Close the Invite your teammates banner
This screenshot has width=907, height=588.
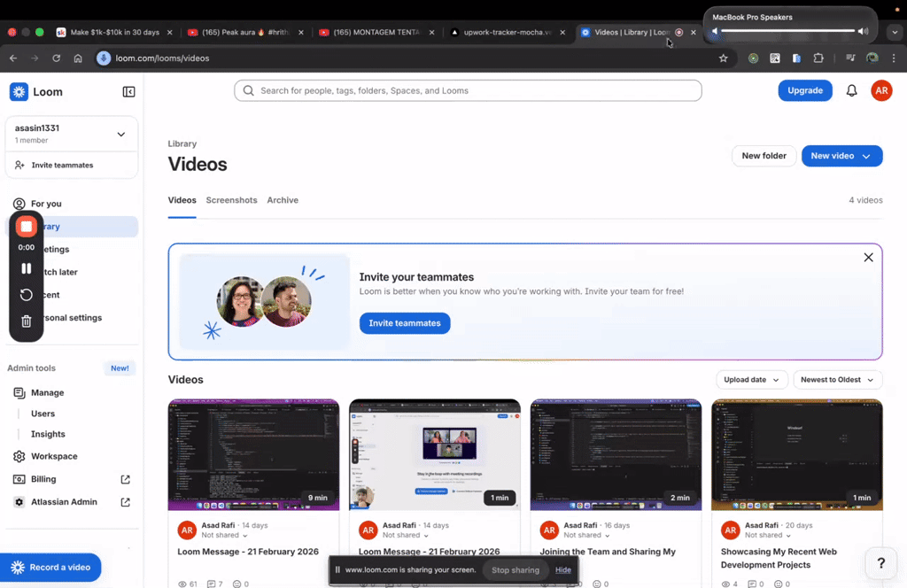point(868,258)
